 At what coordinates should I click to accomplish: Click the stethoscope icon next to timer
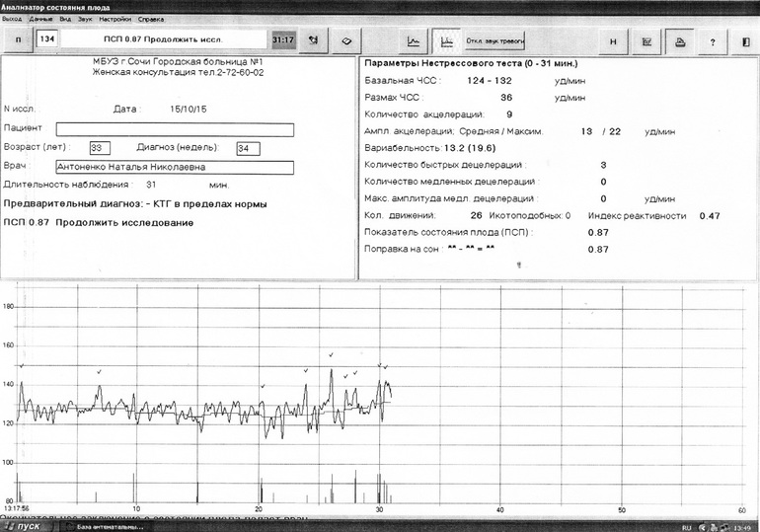pos(313,40)
